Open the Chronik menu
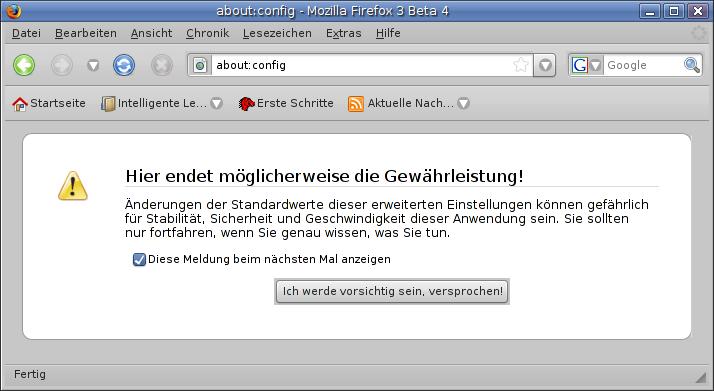The image size is (714, 391). [207, 33]
